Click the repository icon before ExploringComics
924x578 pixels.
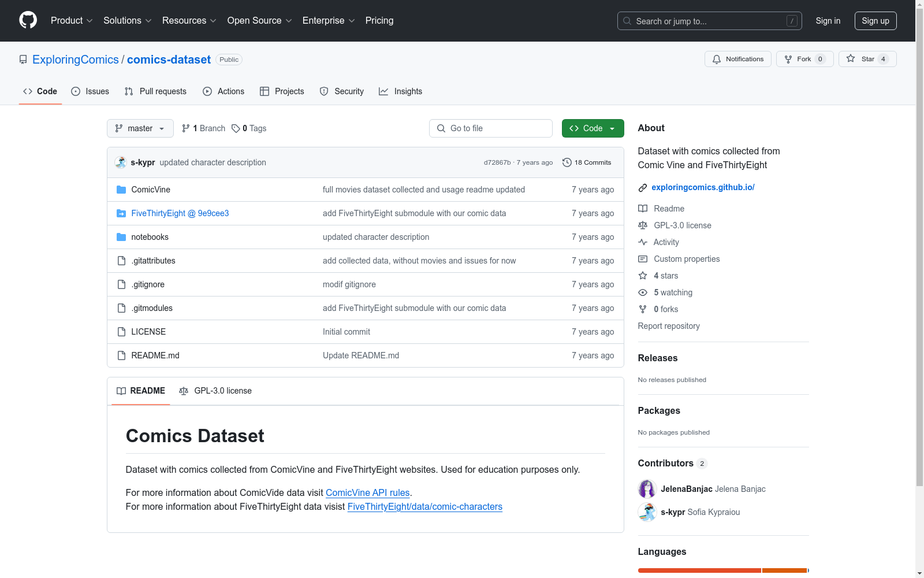[23, 60]
